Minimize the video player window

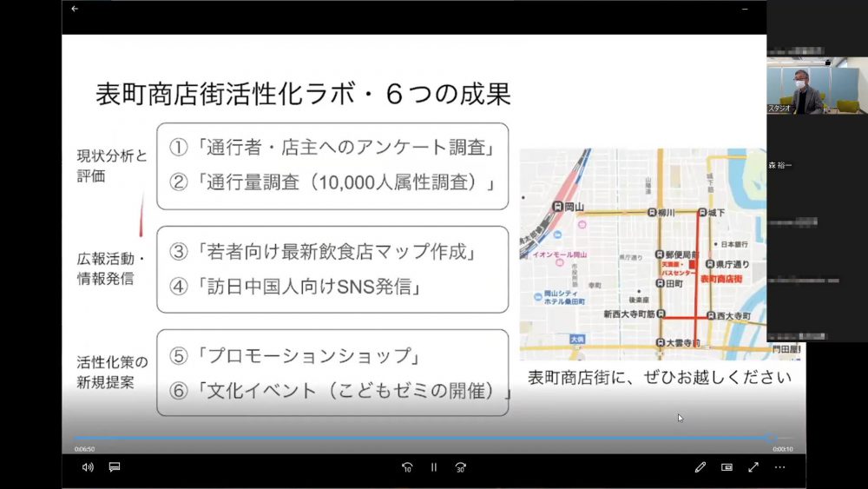click(x=745, y=9)
